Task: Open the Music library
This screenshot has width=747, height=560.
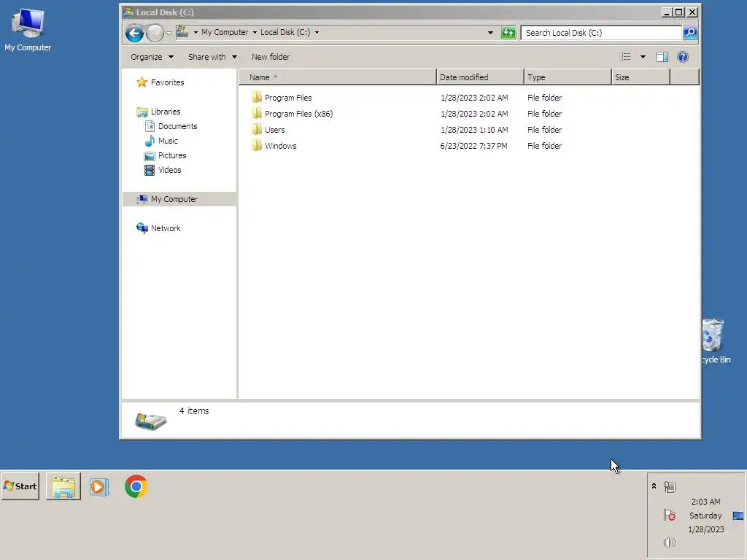Action: [168, 141]
